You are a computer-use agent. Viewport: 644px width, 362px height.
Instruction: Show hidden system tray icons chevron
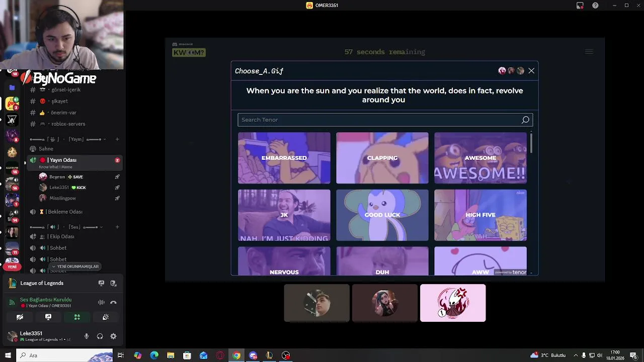tap(576, 355)
